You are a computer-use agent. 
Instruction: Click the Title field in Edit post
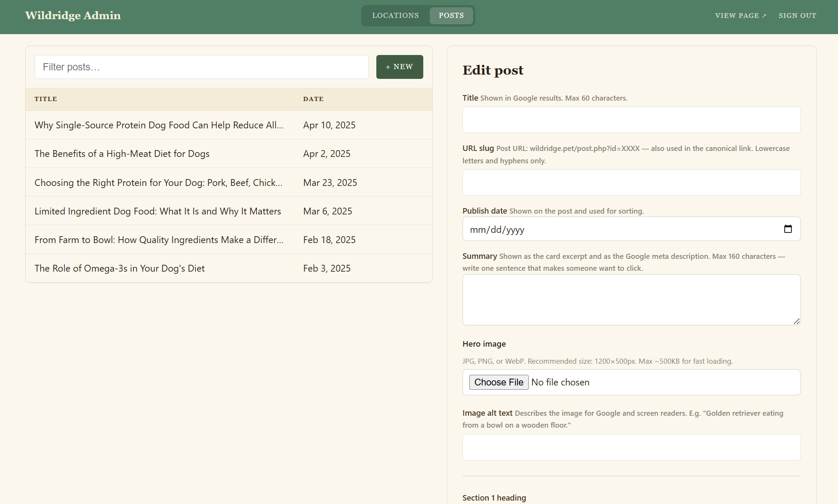point(631,120)
